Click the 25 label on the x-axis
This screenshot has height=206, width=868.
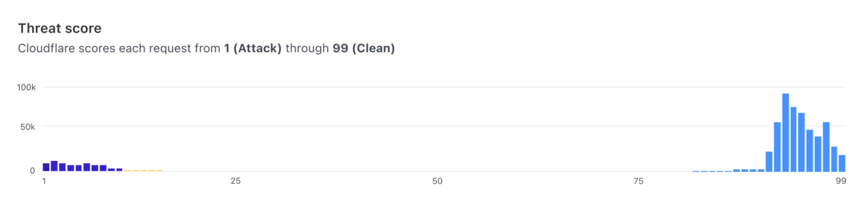tap(235, 181)
